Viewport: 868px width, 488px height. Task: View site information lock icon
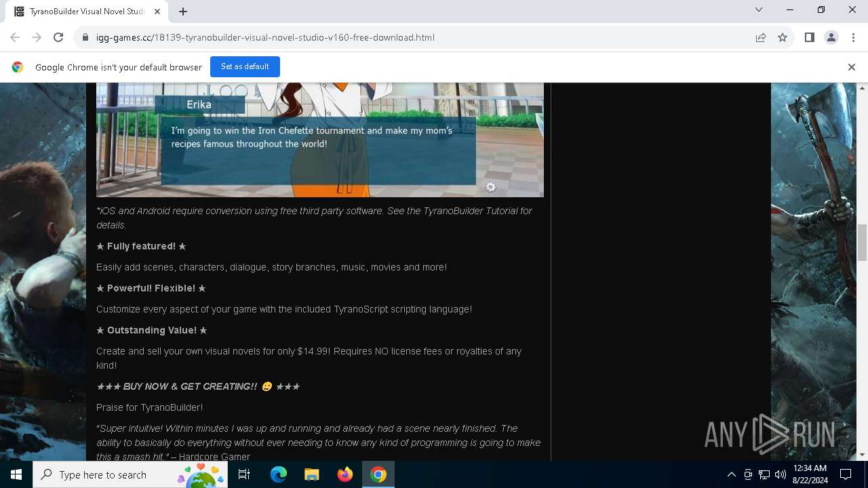click(85, 37)
